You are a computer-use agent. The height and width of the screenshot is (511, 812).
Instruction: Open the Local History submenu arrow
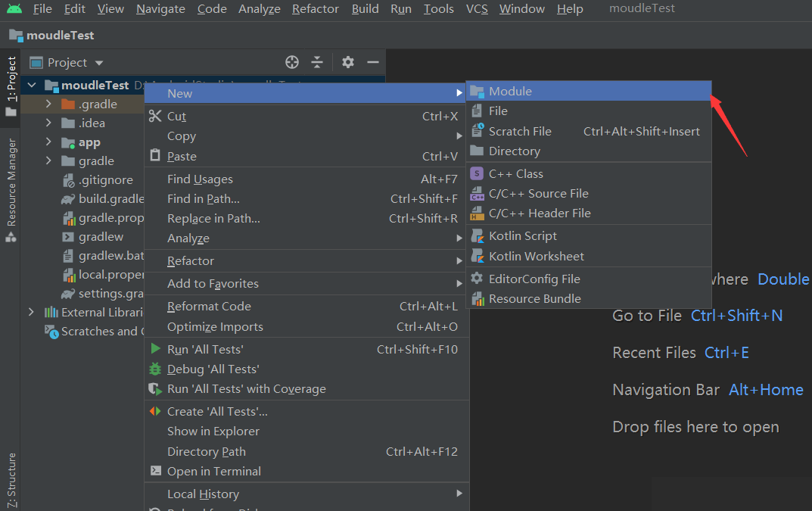point(459,494)
